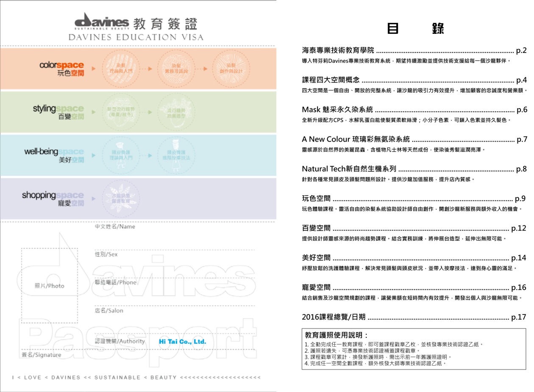Click the Davines logo at top
This screenshot has height=392, width=534.
coord(101,22)
